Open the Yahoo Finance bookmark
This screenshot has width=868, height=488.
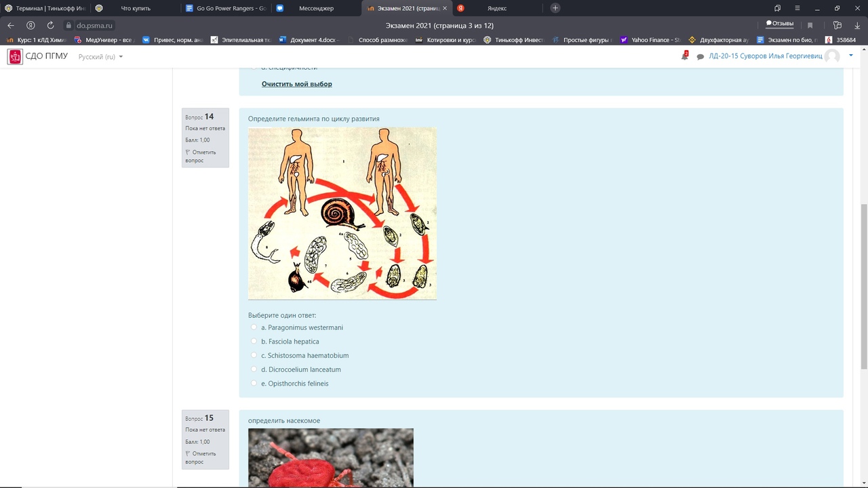tap(650, 40)
